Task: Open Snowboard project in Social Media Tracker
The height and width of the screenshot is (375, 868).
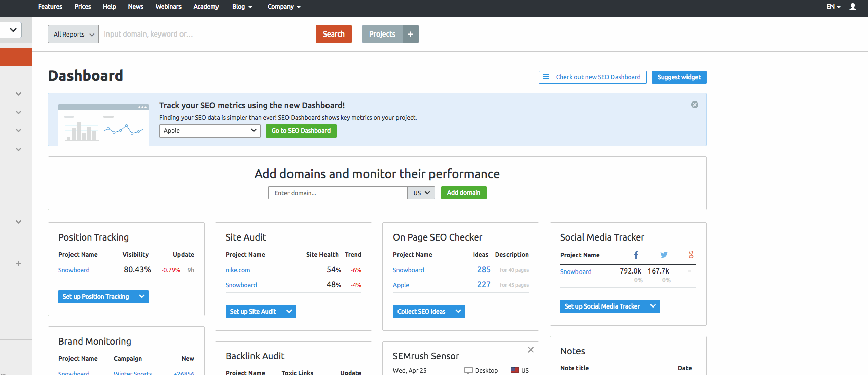Action: point(576,272)
